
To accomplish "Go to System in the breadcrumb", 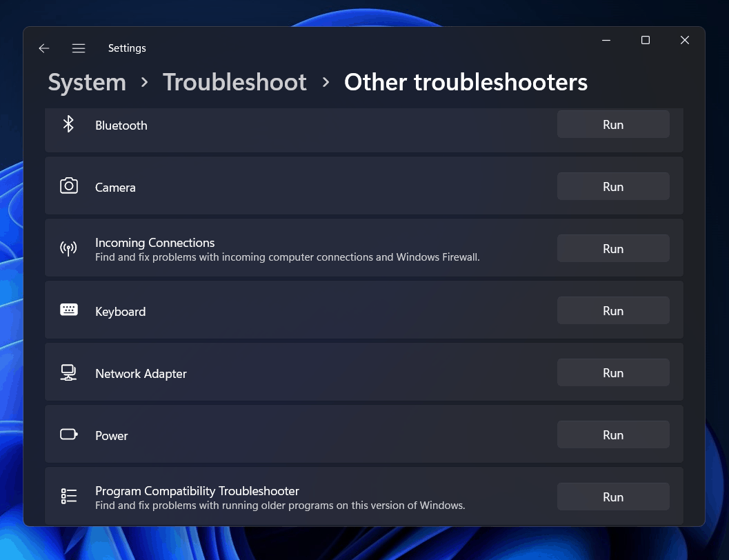I will [87, 82].
